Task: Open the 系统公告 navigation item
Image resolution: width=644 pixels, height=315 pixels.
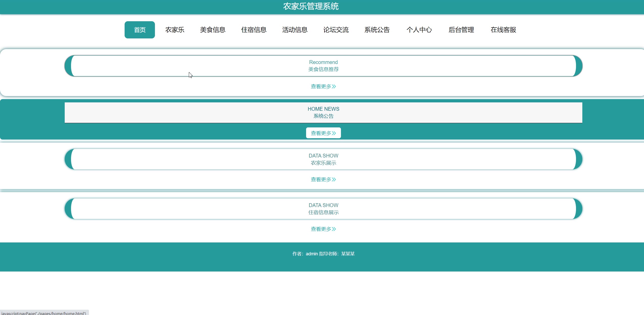Action: 377,30
